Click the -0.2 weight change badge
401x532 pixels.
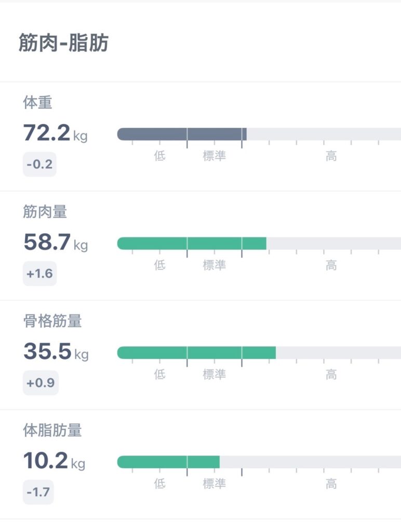[x=39, y=165]
